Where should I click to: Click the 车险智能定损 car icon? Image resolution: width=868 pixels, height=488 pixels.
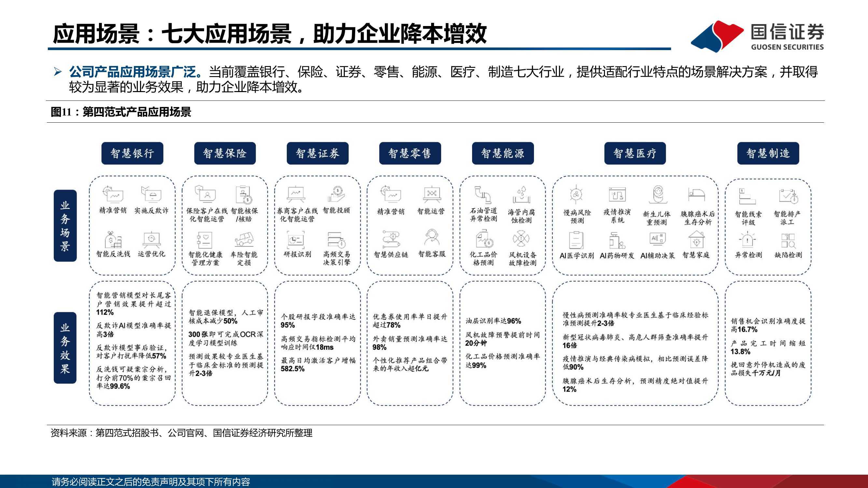coord(244,240)
